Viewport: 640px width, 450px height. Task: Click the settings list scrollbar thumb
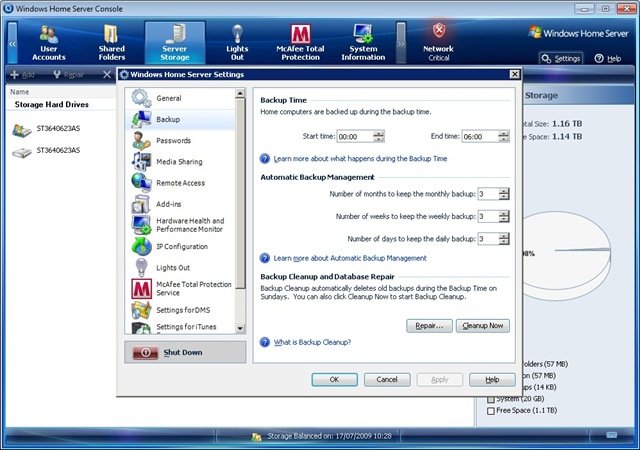coord(240,193)
